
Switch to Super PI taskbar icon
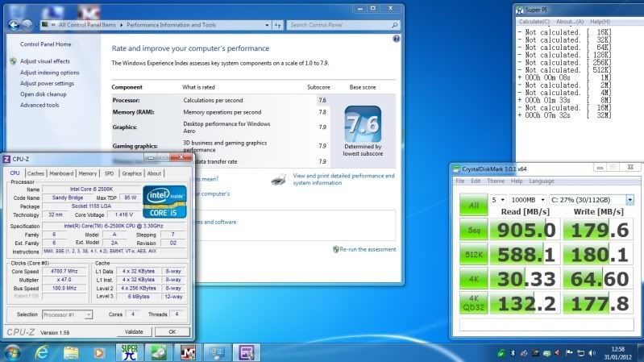coord(129,352)
